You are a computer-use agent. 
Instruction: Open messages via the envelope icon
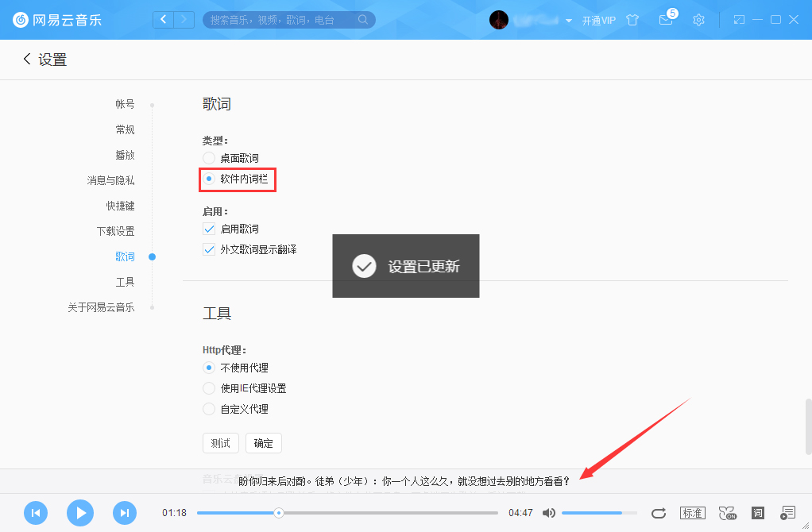click(x=666, y=19)
